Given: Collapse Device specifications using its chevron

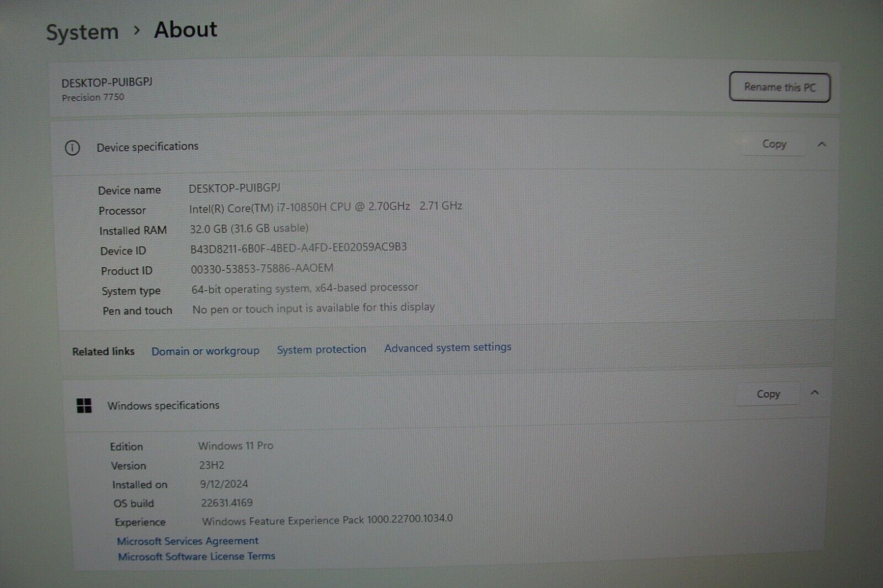Looking at the screenshot, I should click(822, 145).
